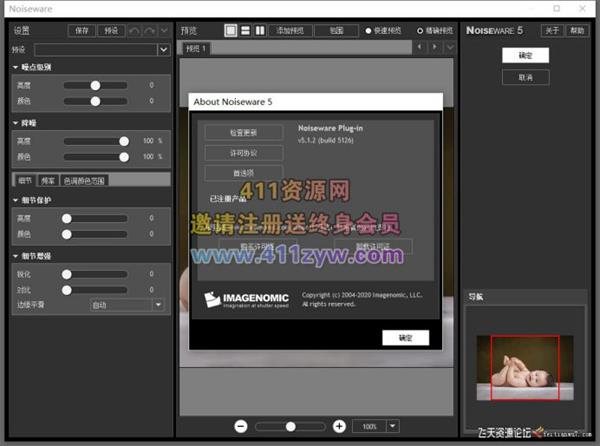Screen dimensions: 600x446
Task: Click the 降噪 高度 slider handle
Action: point(124,141)
